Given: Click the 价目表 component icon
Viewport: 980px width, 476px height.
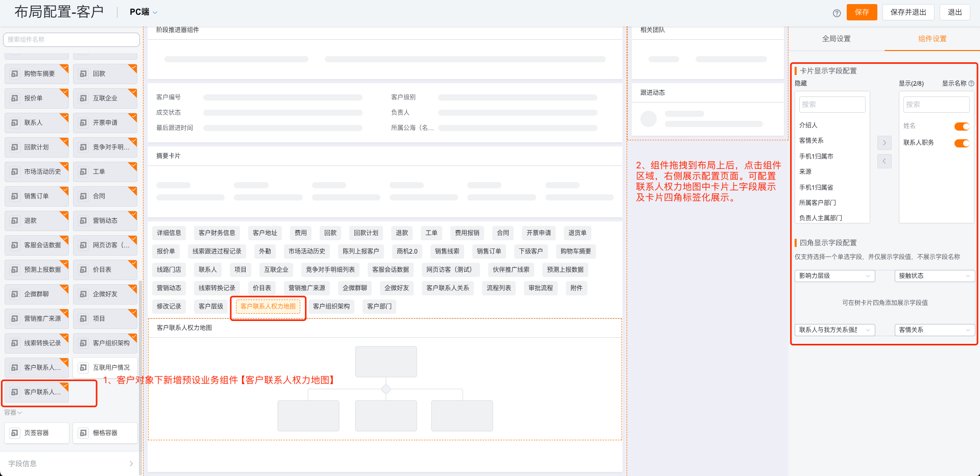Looking at the screenshot, I should click(83, 270).
